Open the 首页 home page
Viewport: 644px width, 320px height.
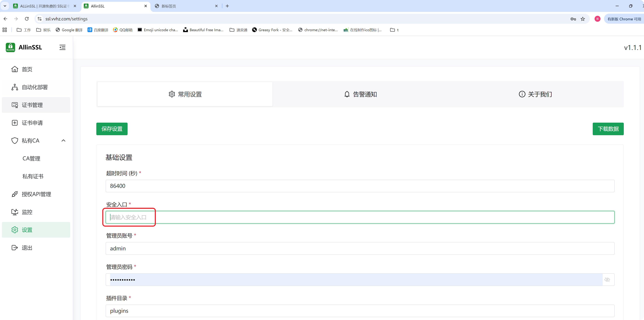click(x=27, y=69)
